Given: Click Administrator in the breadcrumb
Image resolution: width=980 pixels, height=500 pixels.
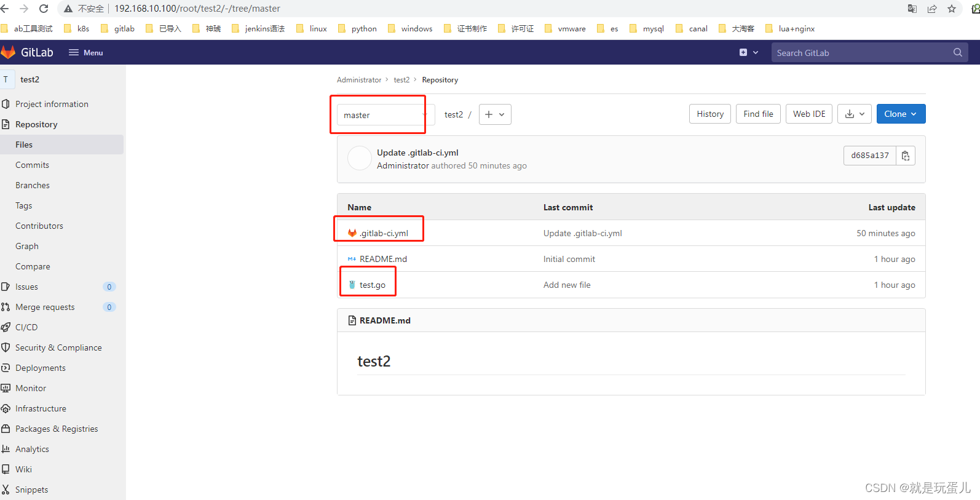Looking at the screenshot, I should tap(359, 80).
